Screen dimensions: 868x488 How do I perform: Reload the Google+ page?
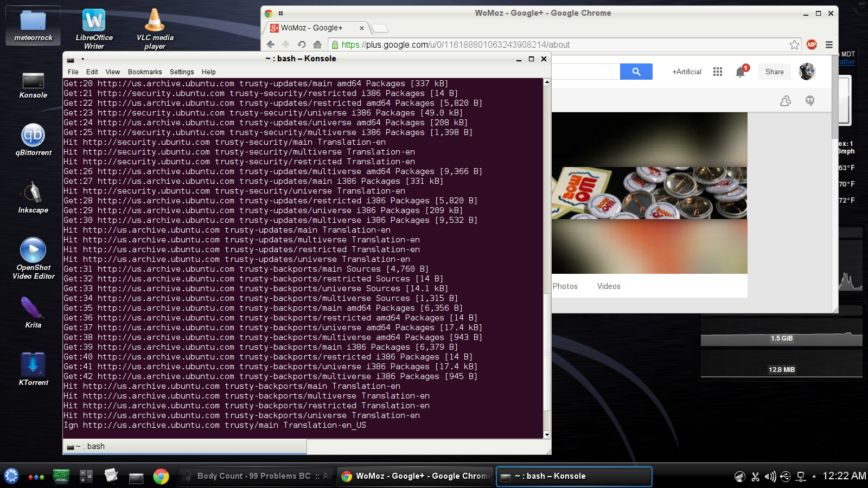(x=302, y=44)
